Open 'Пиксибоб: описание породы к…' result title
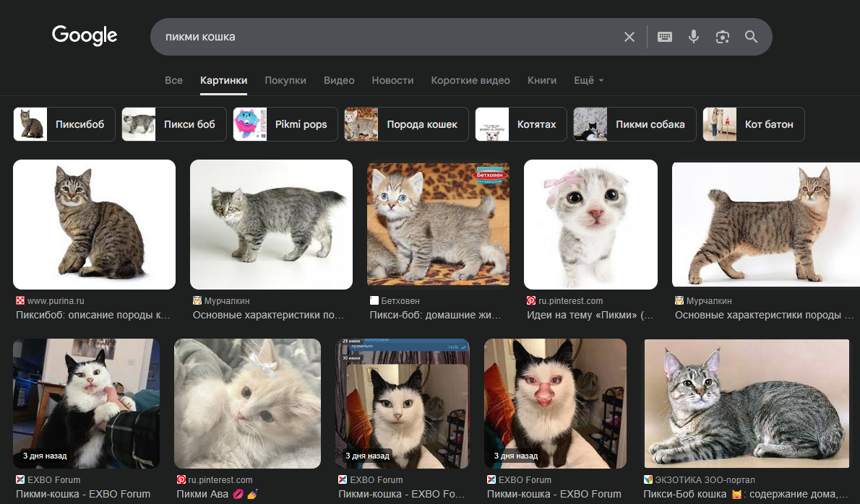 (x=93, y=315)
